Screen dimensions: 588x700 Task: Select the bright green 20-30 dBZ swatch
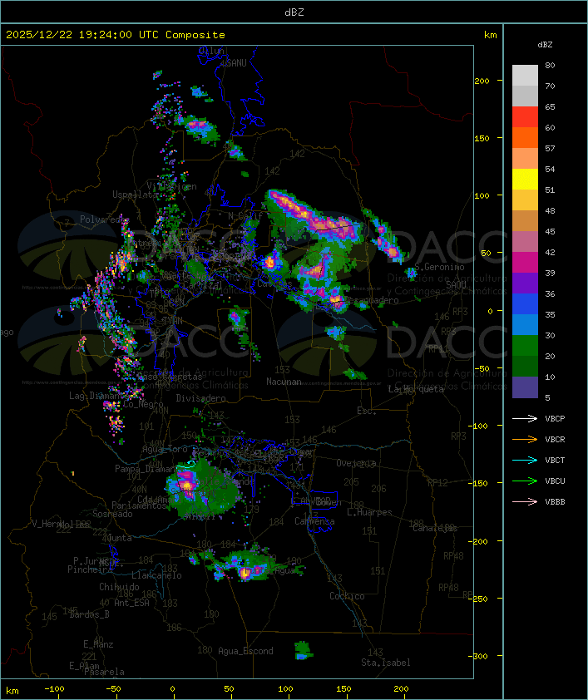point(525,346)
